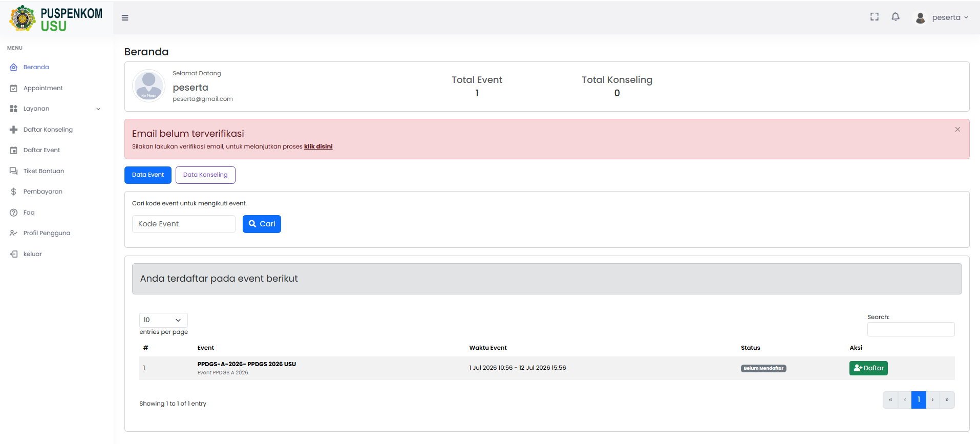980x444 pixels.
Task: Click the profile No Photo avatar
Action: tap(148, 86)
